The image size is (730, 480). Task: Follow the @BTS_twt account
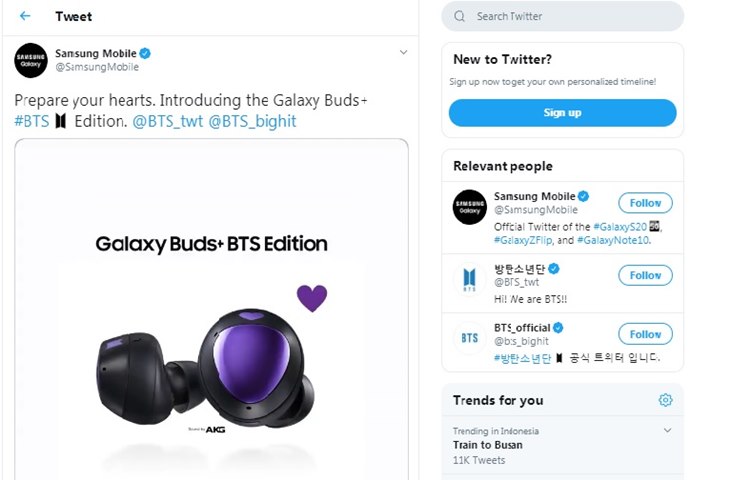[645, 275]
